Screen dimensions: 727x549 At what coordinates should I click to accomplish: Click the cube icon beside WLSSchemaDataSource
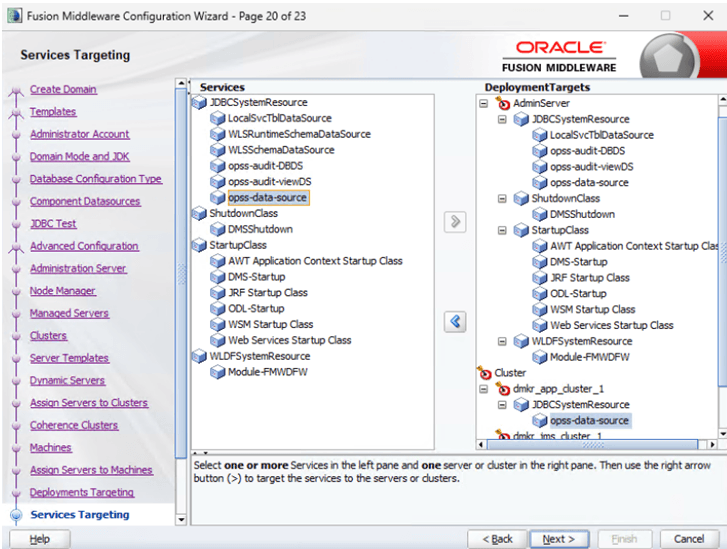[x=217, y=150]
